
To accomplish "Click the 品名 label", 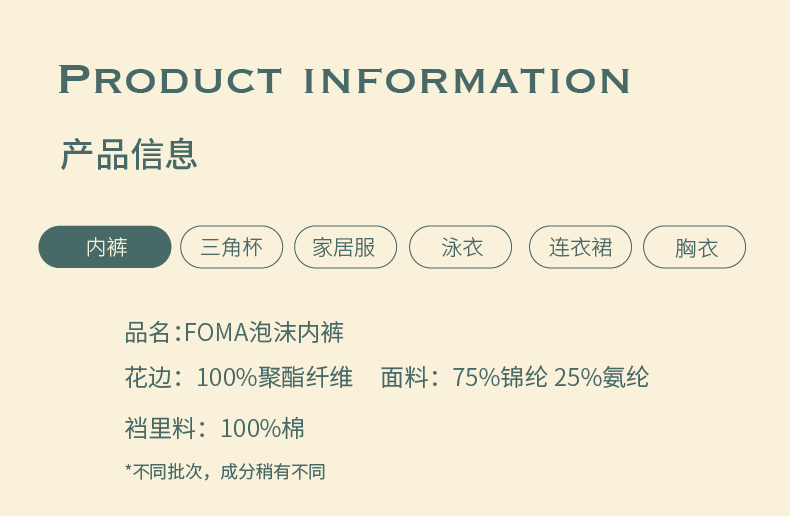I will pos(148,333).
